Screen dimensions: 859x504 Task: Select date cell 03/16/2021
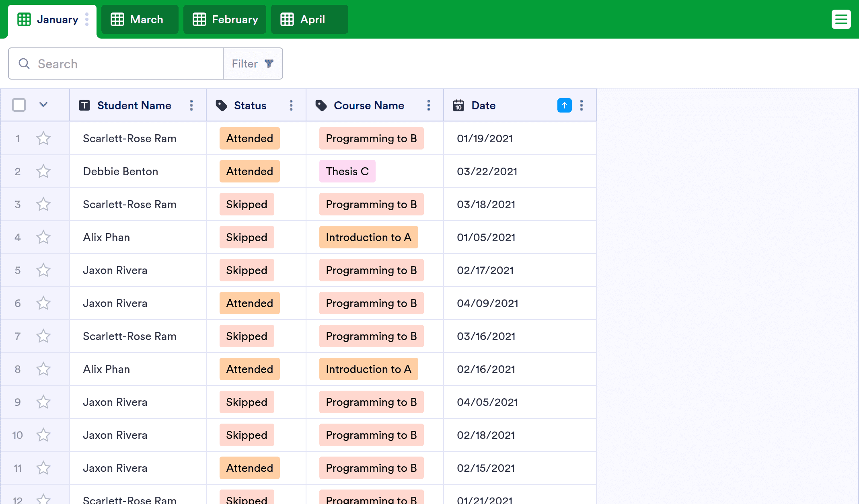[520, 336]
